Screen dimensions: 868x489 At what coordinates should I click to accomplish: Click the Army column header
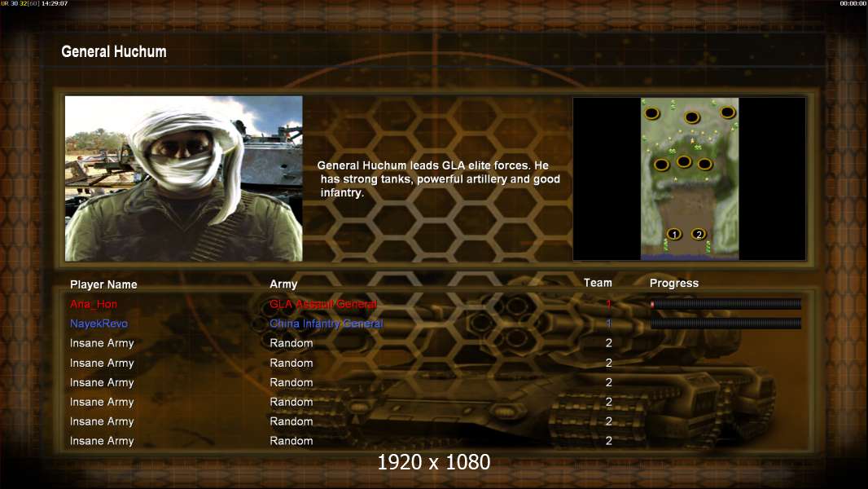pos(283,284)
